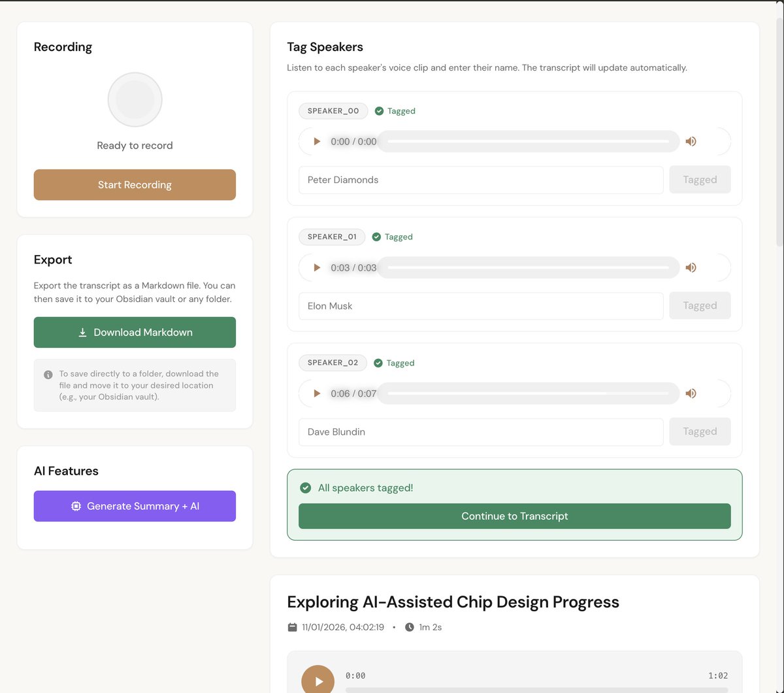The width and height of the screenshot is (784, 693).
Task: Click the chip icon on Generate Summary
Action: click(76, 506)
